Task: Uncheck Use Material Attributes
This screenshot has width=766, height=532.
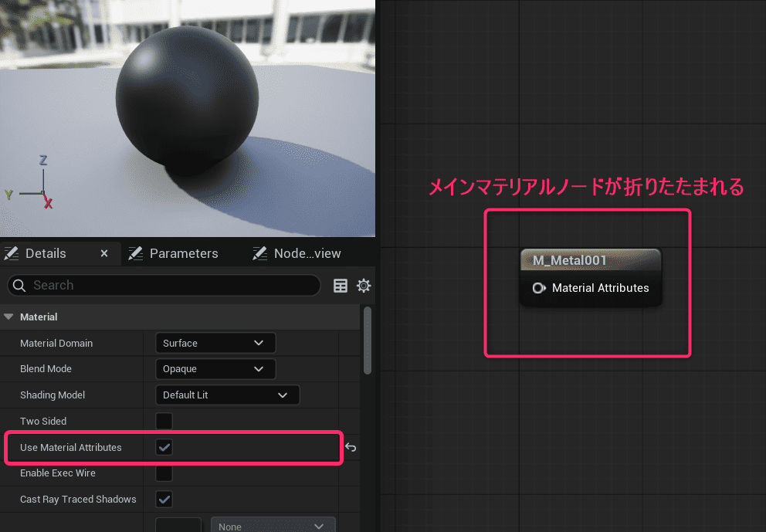Action: (x=164, y=447)
